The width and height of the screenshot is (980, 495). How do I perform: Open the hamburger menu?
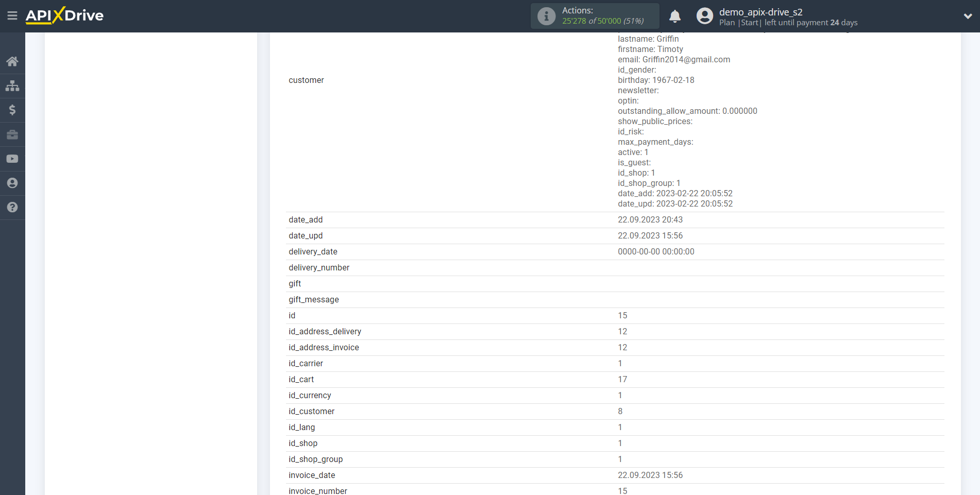[12, 16]
